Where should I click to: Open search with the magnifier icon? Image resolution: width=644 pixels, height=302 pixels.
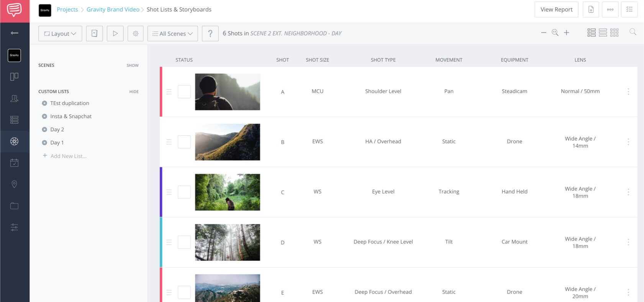click(x=633, y=32)
